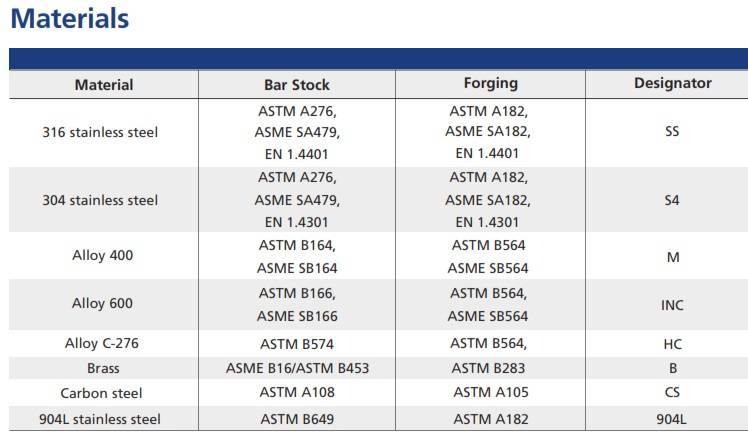Select the Alloy C-276 cell
The height and width of the screenshot is (439, 748).
pos(102,343)
